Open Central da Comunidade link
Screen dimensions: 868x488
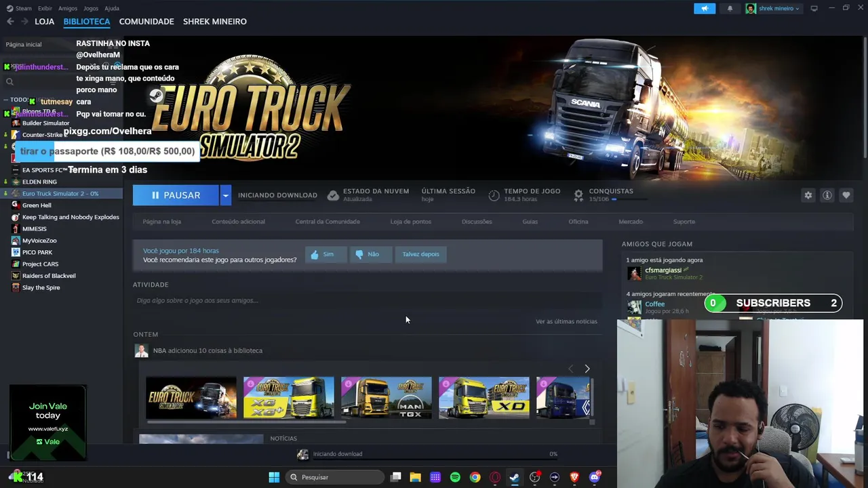(x=328, y=222)
